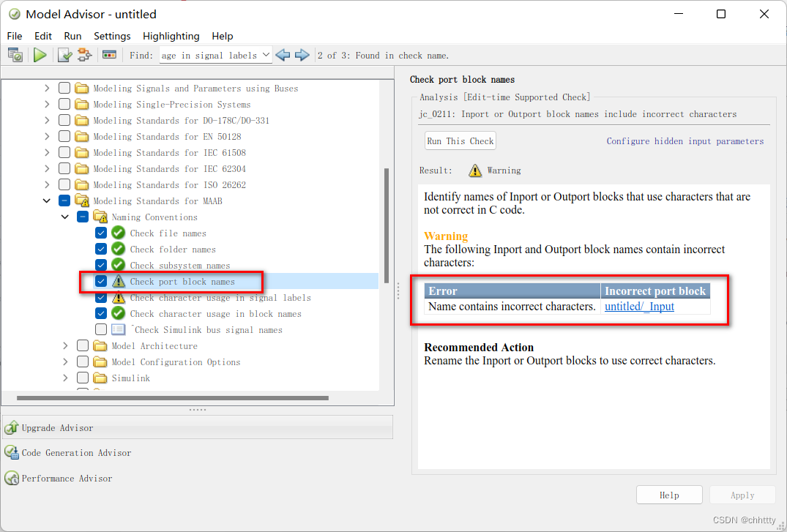This screenshot has height=532, width=787.
Task: Click inside the Find search text field
Action: [210, 55]
